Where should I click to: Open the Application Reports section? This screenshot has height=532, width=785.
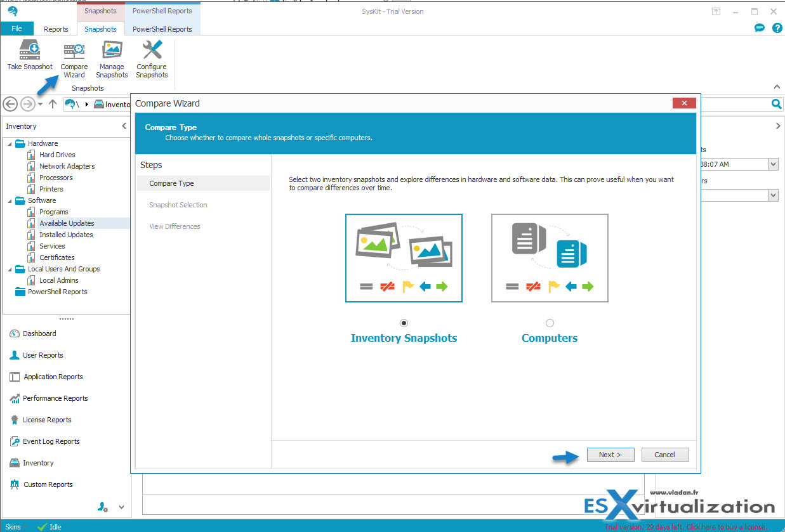point(53,377)
